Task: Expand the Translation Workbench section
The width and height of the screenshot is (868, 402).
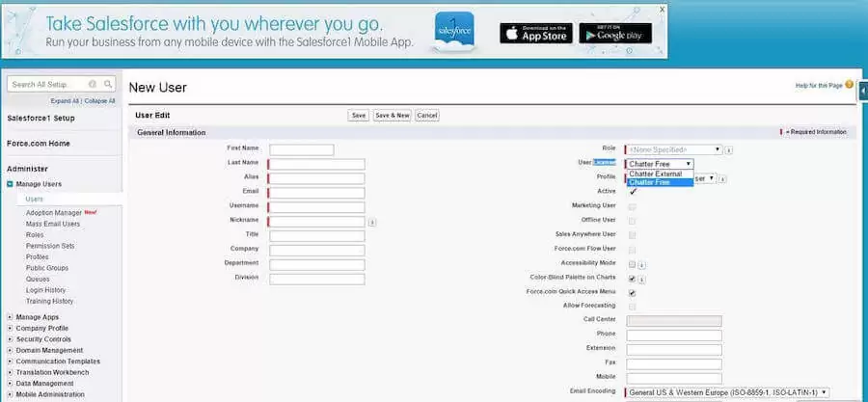Action: pos(10,373)
